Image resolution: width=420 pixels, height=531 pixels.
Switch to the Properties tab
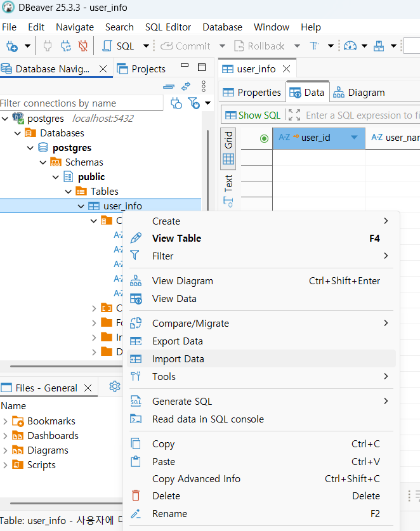[252, 93]
